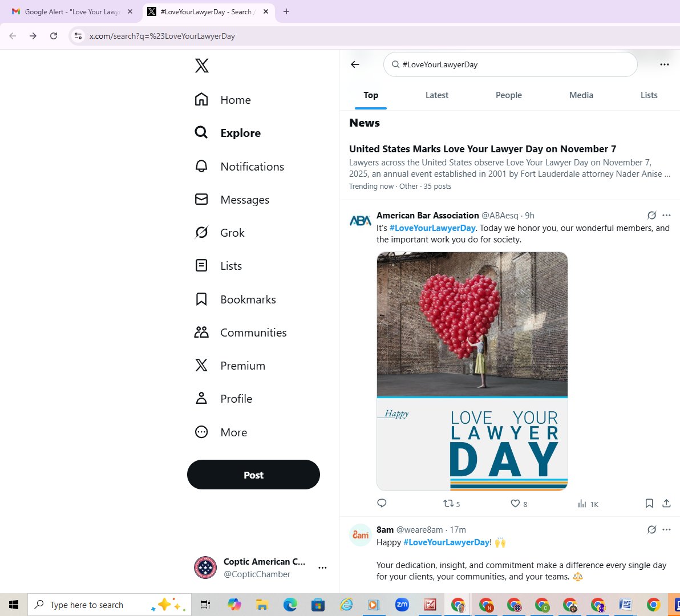Go forward in browser history
The width and height of the screenshot is (680, 616).
click(x=33, y=36)
